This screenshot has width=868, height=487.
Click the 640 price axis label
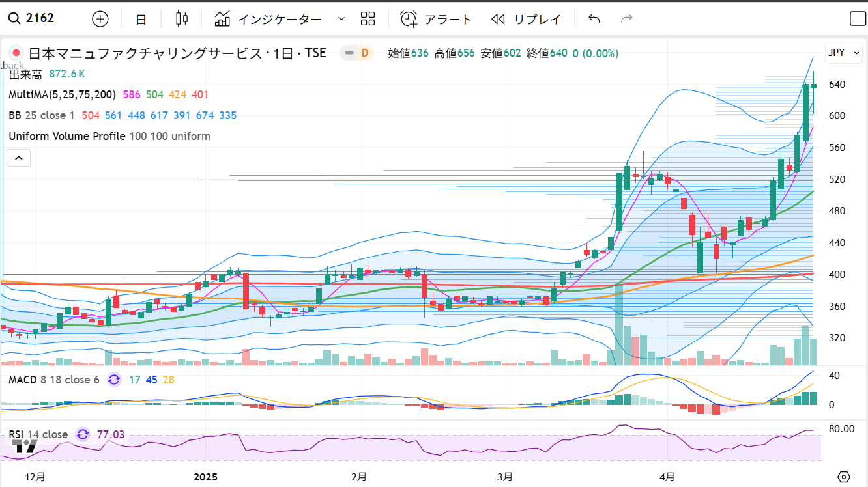[x=836, y=85]
